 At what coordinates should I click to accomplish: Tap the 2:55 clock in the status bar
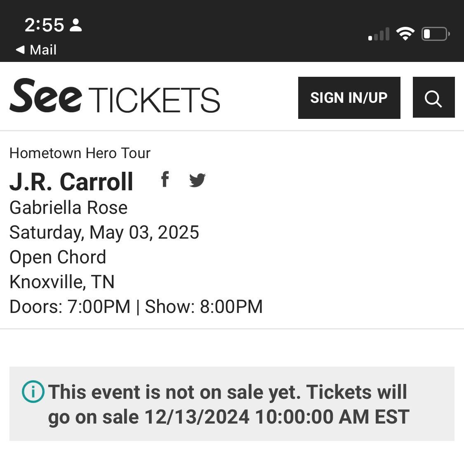click(x=44, y=25)
